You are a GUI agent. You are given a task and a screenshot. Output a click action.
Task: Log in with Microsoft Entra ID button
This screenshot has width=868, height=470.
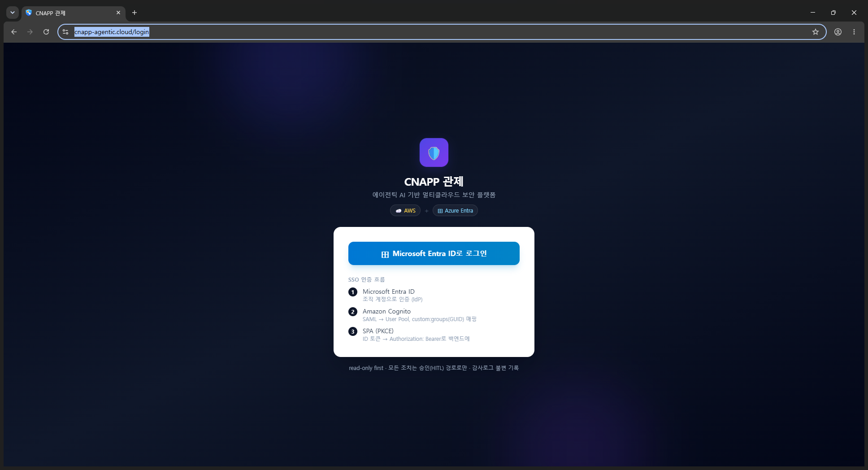point(434,253)
